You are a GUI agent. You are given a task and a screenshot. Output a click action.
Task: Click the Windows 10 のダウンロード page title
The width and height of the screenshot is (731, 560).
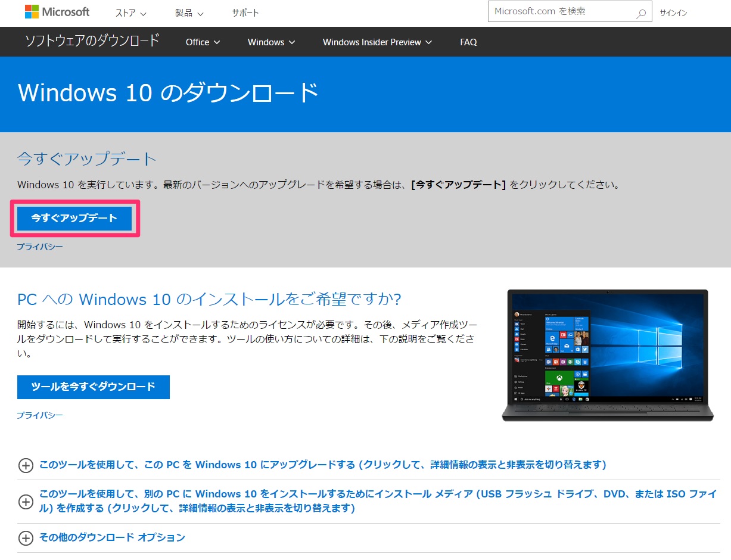click(169, 94)
